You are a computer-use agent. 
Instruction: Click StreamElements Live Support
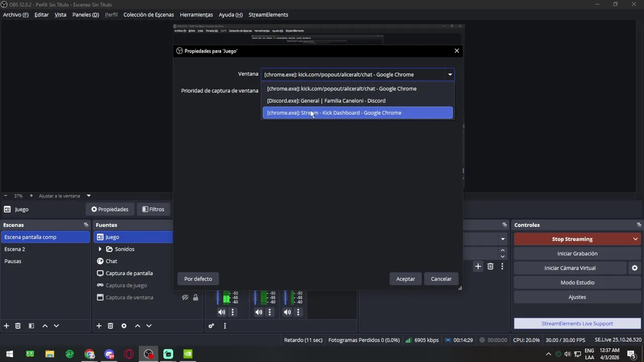577,324
